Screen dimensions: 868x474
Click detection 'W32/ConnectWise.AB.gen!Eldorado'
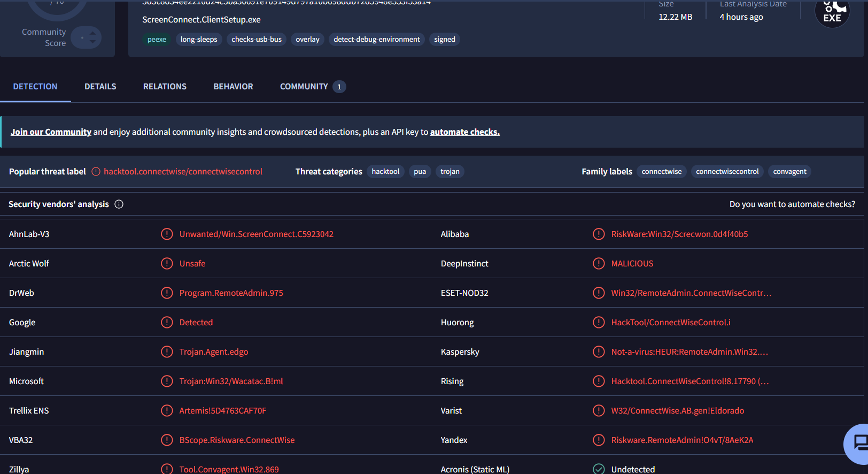678,411
